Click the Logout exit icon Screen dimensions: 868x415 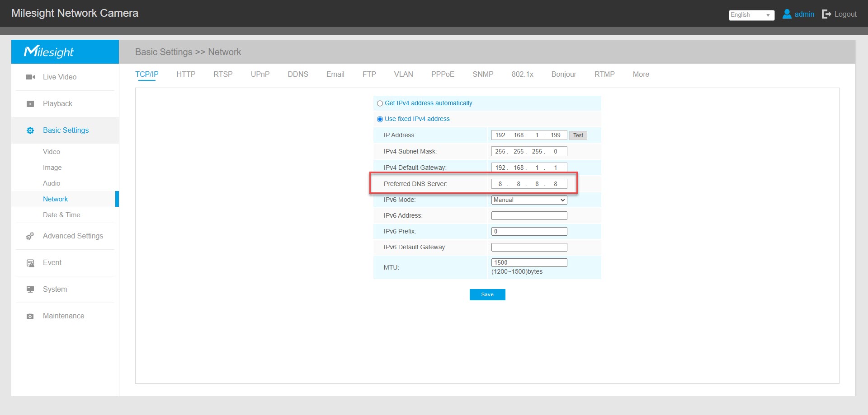coord(826,14)
